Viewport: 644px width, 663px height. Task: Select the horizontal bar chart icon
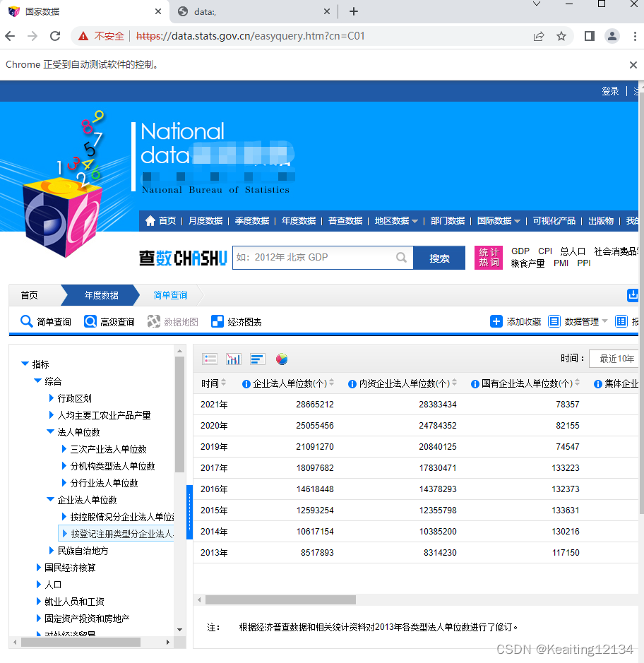coord(257,359)
